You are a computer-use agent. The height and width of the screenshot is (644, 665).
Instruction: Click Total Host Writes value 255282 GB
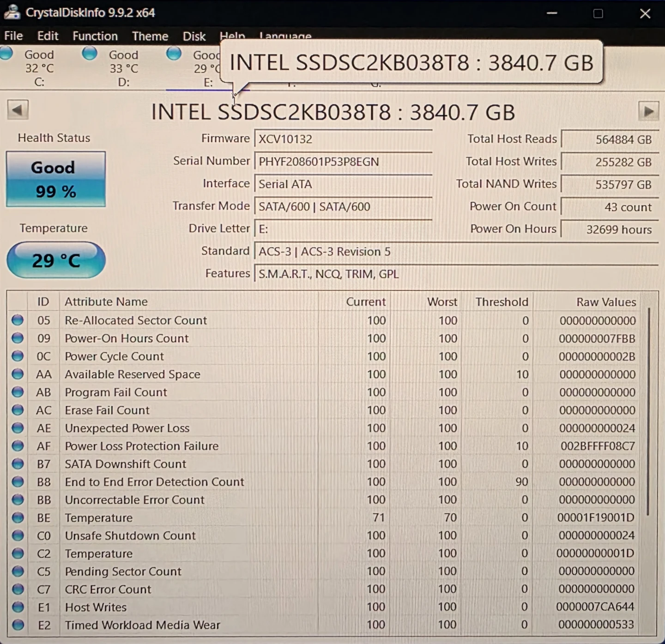610,162
